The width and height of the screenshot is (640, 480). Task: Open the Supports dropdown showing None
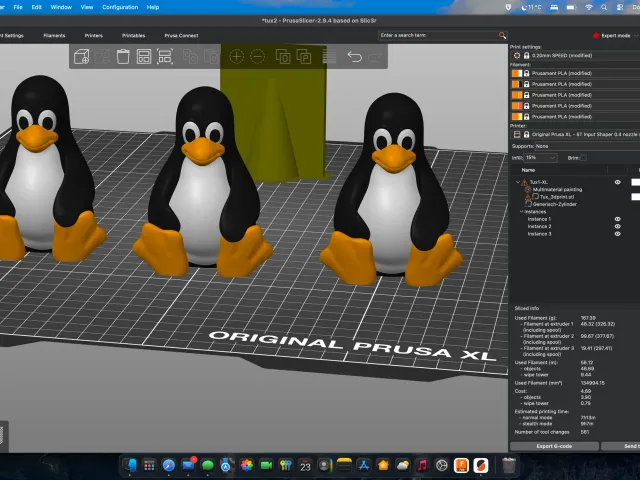(587, 146)
